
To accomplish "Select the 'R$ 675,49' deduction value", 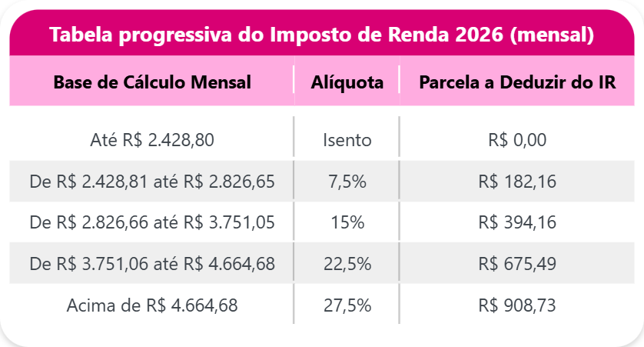I will tap(517, 264).
